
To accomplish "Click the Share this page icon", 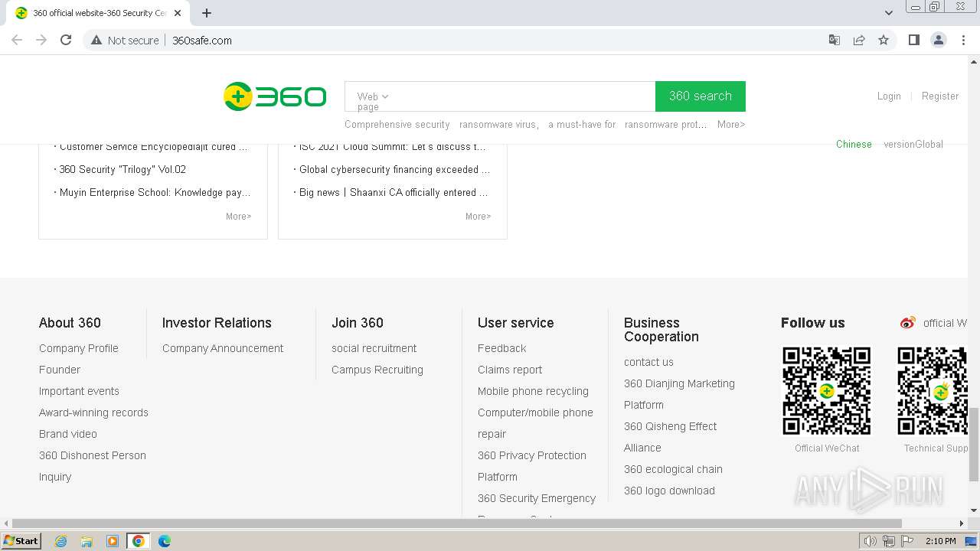I will 859,40.
